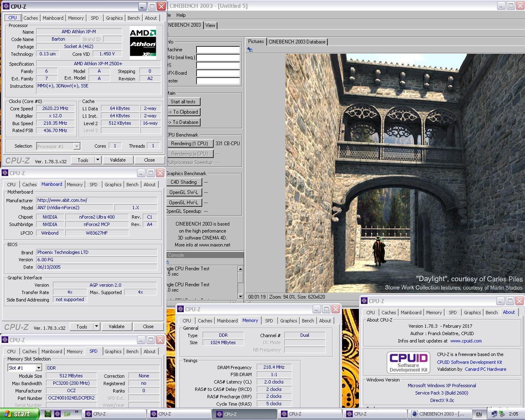Open the www.cpuid.com link
Screen dimensions: 525x420
tap(466, 341)
